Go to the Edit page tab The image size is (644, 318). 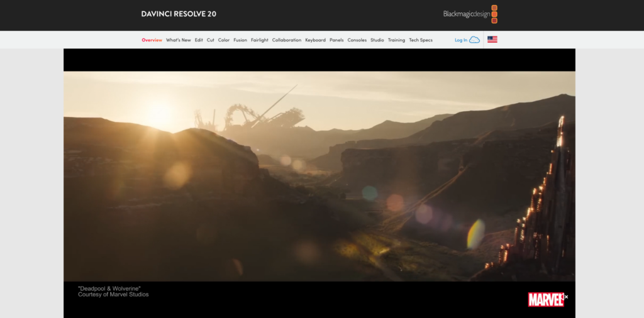[199, 40]
